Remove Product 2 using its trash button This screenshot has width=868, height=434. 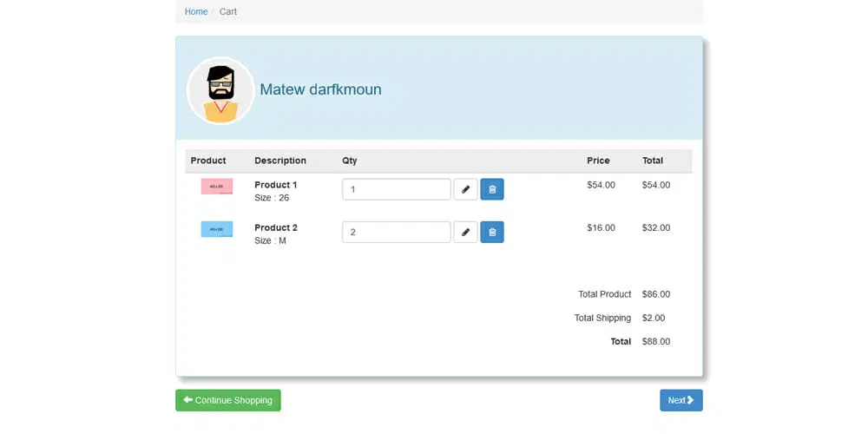[492, 232]
